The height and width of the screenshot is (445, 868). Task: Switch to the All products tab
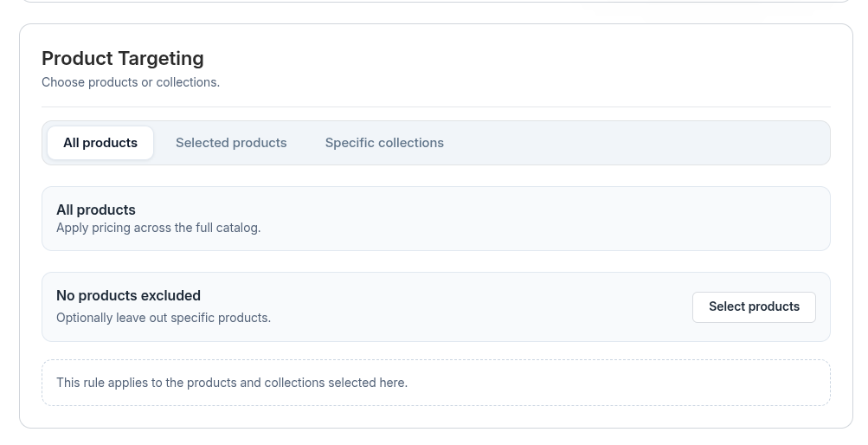[100, 143]
